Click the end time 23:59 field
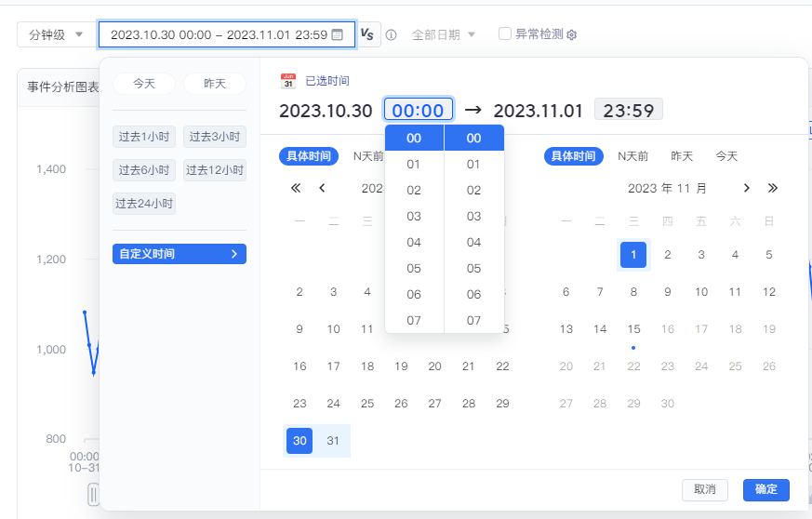The width and height of the screenshot is (812, 519). coord(629,110)
